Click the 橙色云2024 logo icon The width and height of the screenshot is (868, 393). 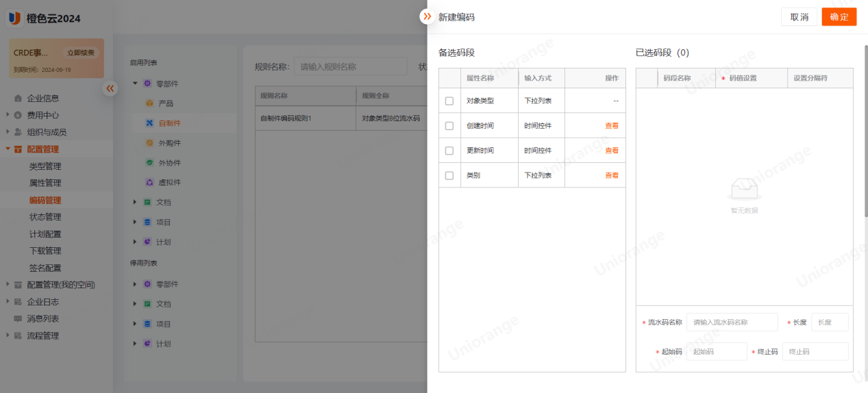[14, 18]
